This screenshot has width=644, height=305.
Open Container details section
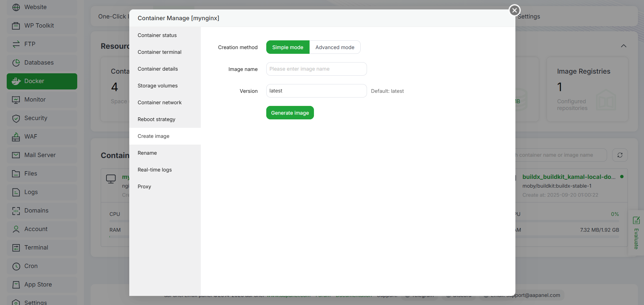(165, 69)
